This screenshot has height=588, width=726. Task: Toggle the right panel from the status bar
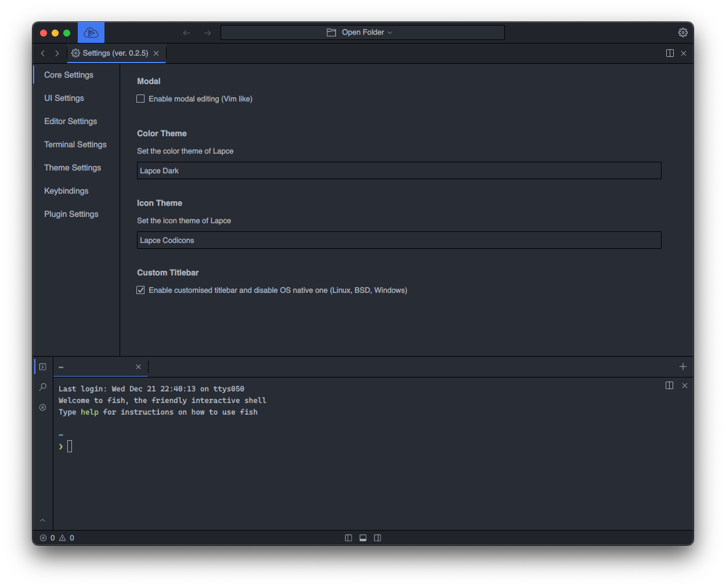tap(377, 538)
